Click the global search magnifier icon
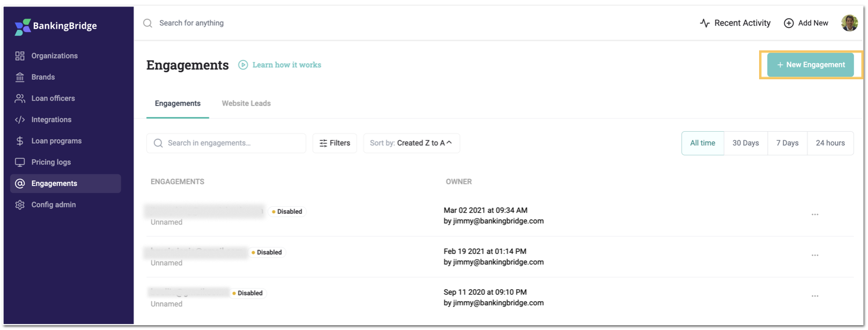The height and width of the screenshot is (330, 868). pyautogui.click(x=148, y=23)
